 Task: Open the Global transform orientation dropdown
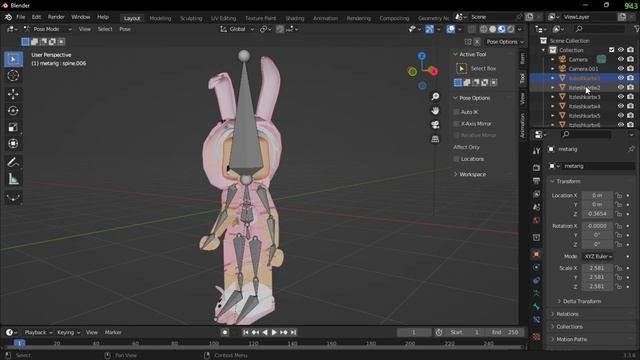point(237,29)
